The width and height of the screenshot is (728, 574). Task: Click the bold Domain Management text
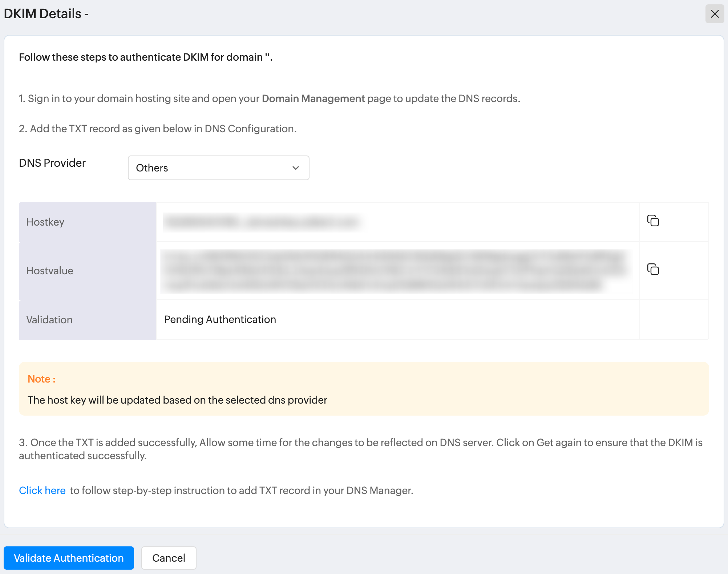point(313,98)
